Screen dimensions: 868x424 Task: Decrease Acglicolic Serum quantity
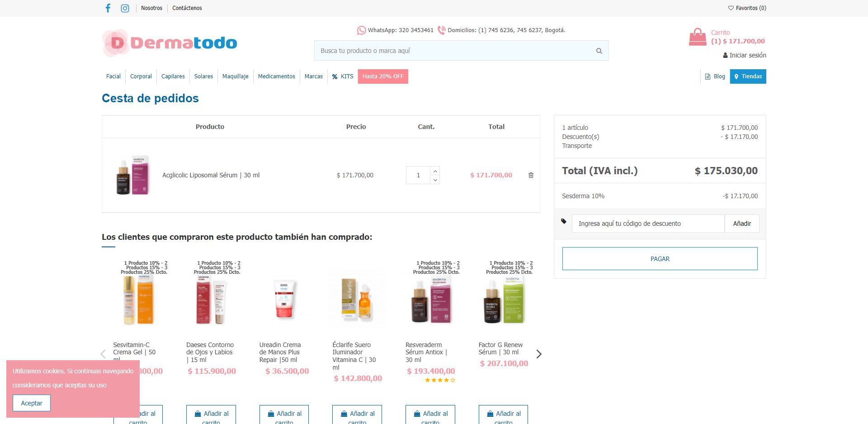click(435, 180)
